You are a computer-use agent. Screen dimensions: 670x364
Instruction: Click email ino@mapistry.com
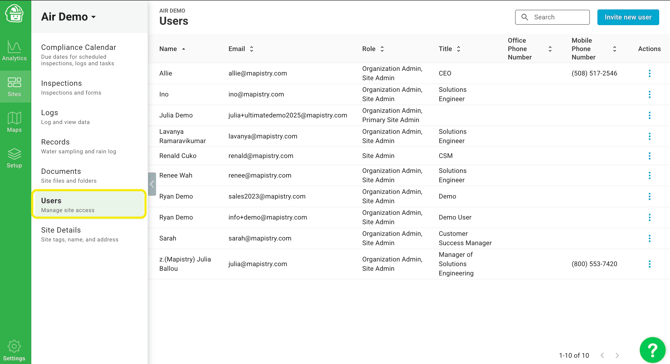click(256, 94)
